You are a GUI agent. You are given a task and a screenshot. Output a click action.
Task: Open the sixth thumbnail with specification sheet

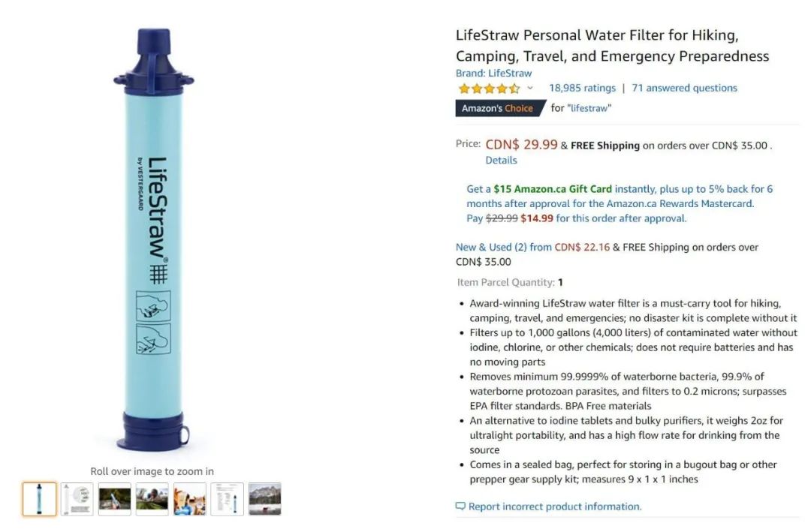tap(227, 499)
